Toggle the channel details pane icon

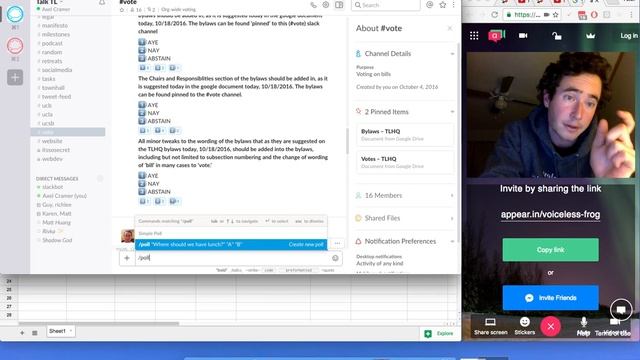(x=339, y=5)
